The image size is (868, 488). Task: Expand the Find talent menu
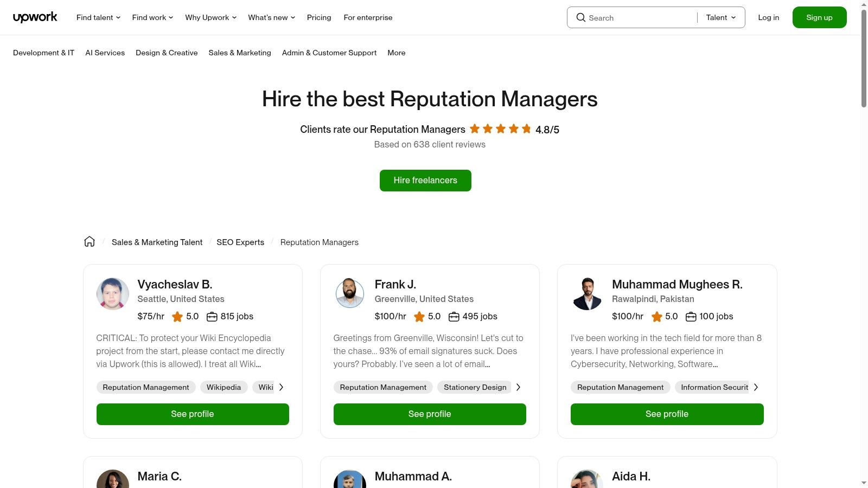98,17
